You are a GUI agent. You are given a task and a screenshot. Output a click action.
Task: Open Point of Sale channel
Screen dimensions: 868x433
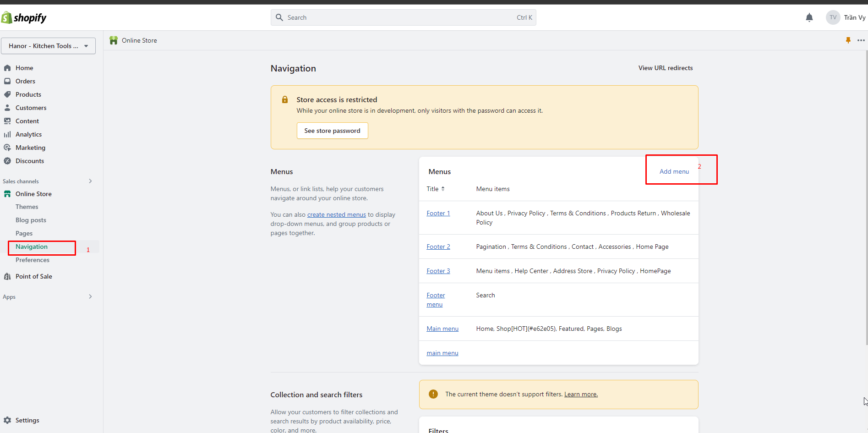point(34,276)
